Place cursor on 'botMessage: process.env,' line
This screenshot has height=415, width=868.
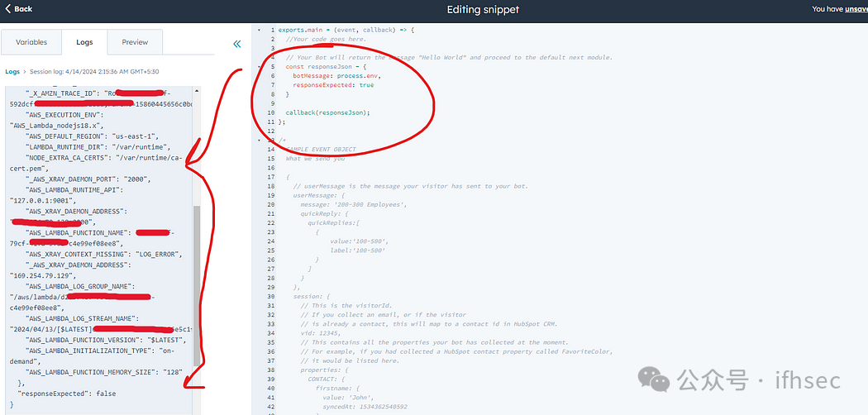tap(337, 76)
